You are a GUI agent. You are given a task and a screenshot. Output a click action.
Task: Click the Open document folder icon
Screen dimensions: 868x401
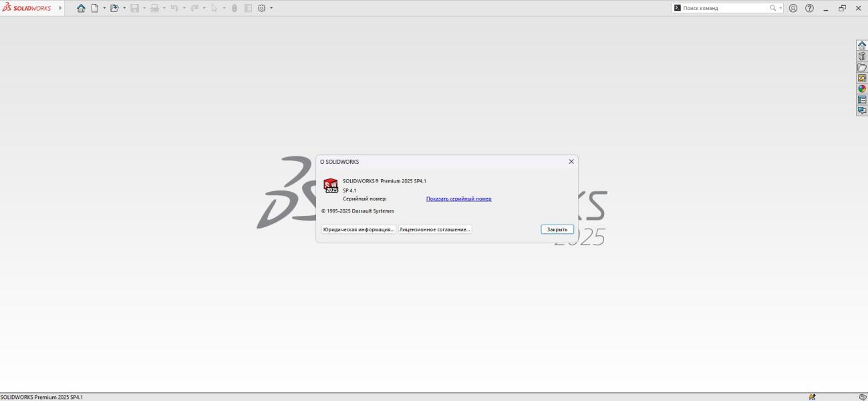coord(114,8)
